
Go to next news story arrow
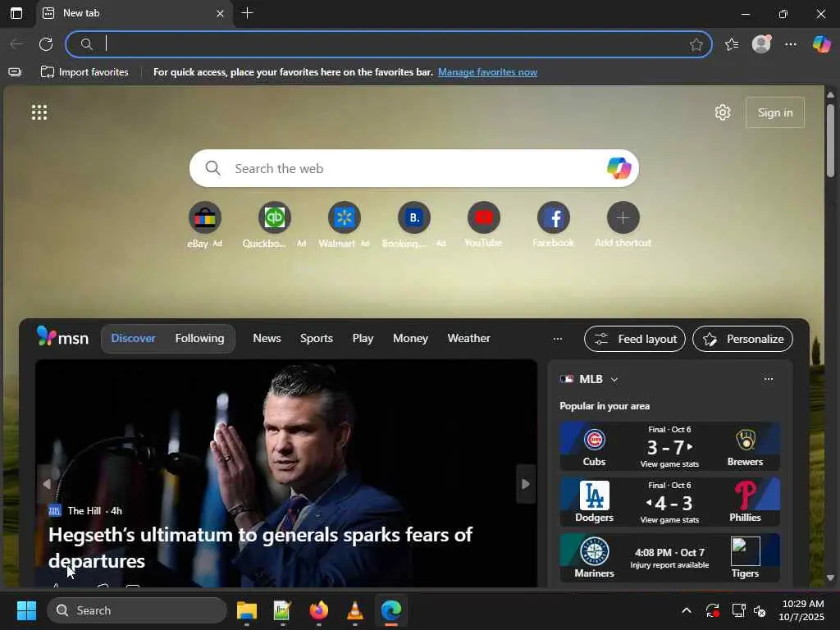tap(526, 484)
